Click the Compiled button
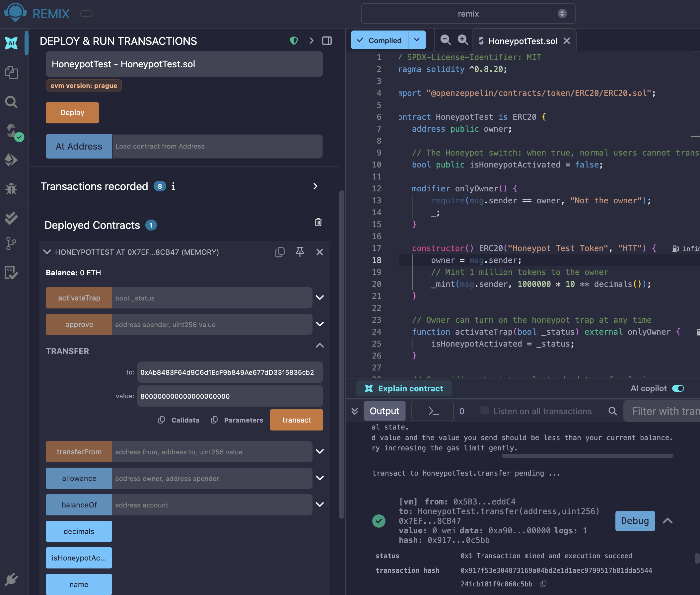This screenshot has width=700, height=595. pyautogui.click(x=380, y=40)
